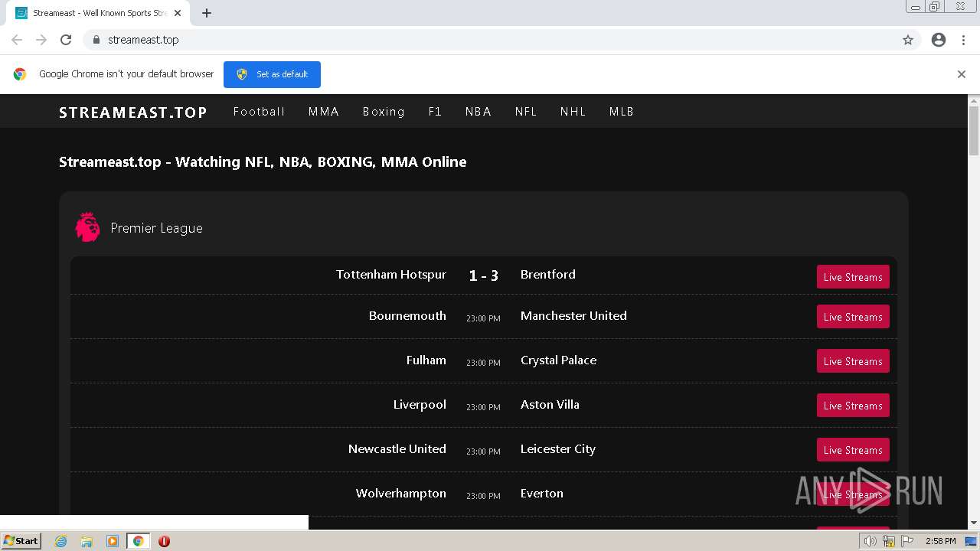The width and height of the screenshot is (980, 551).
Task: Bookmark this page with the star icon
Action: [x=908, y=40]
